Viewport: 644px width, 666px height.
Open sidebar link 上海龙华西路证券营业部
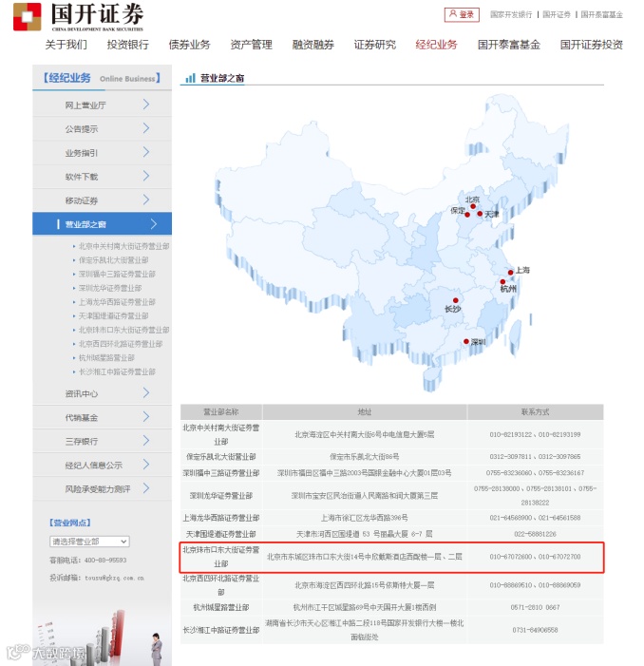pyautogui.click(x=117, y=302)
